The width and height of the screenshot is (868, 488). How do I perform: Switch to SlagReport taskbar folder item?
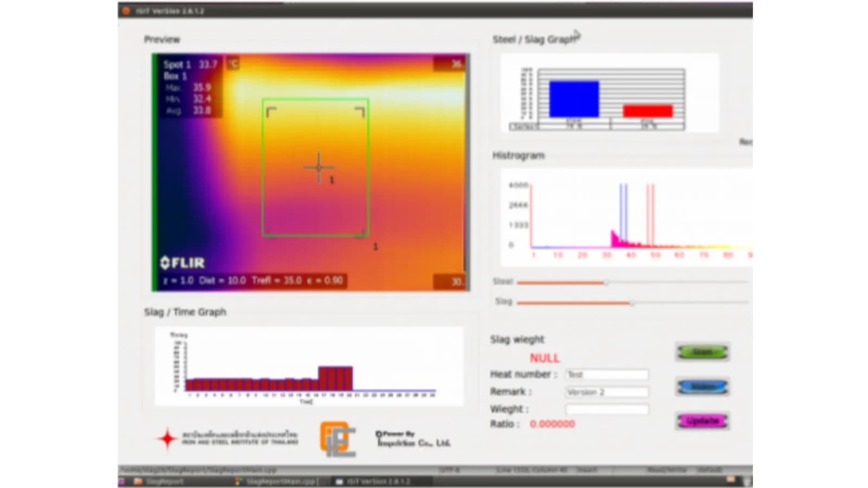[x=159, y=481]
